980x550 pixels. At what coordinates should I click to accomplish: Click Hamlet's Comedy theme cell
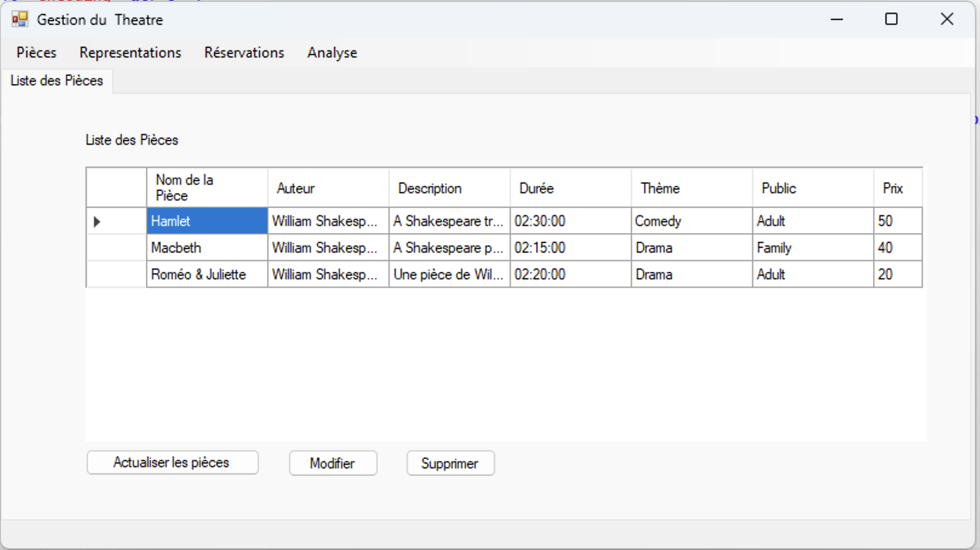click(691, 221)
